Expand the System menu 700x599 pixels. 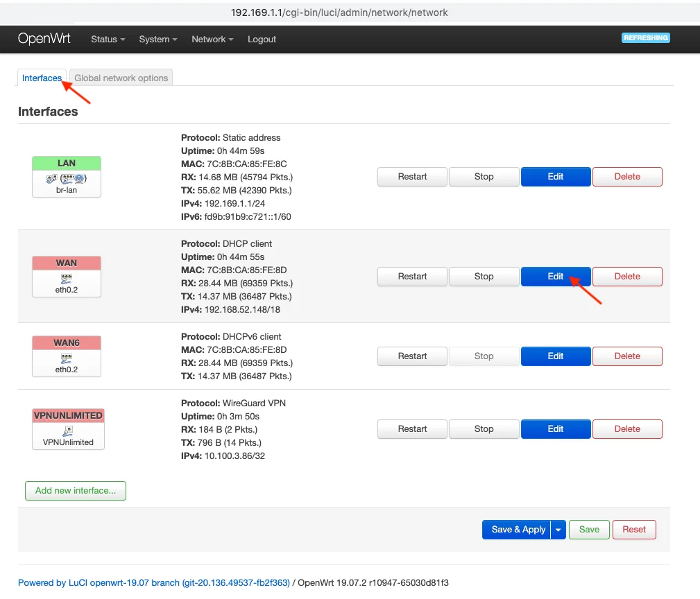157,40
